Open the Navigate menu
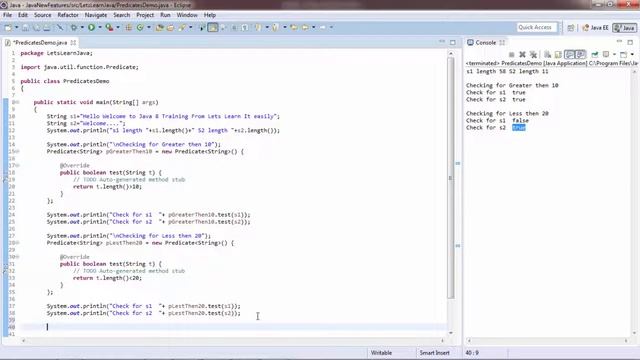The image size is (640, 360). (96, 15)
